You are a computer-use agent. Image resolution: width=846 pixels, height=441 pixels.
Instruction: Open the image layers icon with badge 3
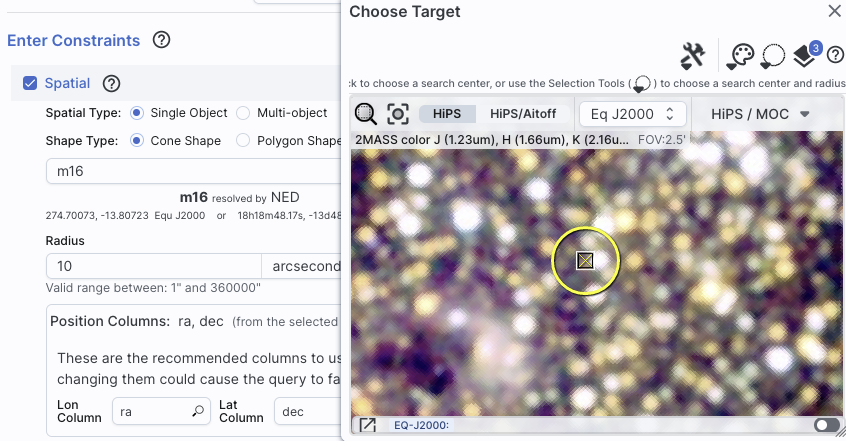[x=807, y=54]
